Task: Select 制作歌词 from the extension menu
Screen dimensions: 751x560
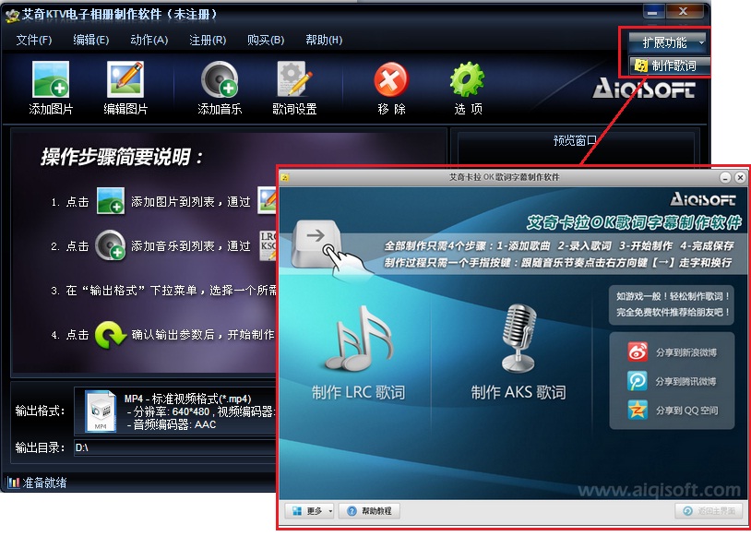Action: click(x=669, y=66)
